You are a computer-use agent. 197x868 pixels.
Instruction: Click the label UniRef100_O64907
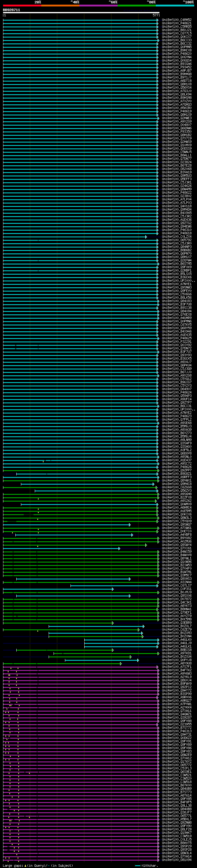click(x=177, y=389)
